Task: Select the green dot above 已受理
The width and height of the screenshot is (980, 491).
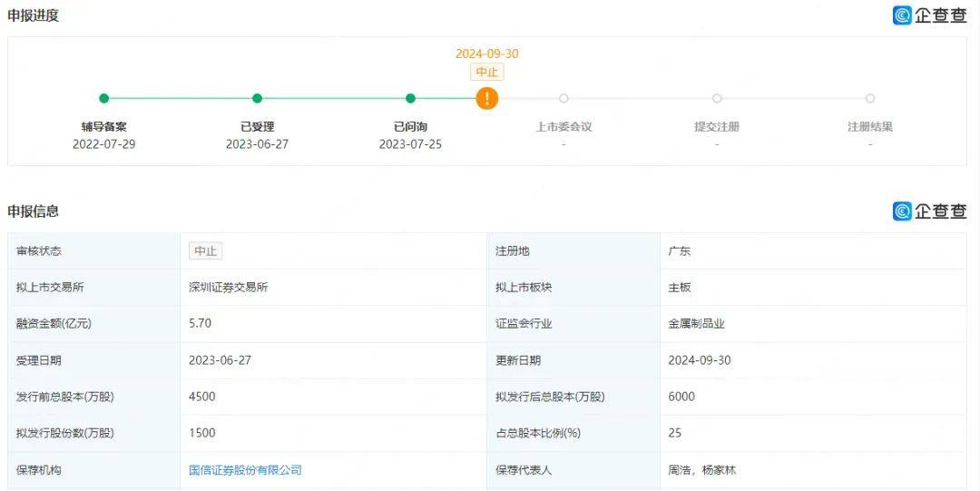Action: click(x=257, y=98)
